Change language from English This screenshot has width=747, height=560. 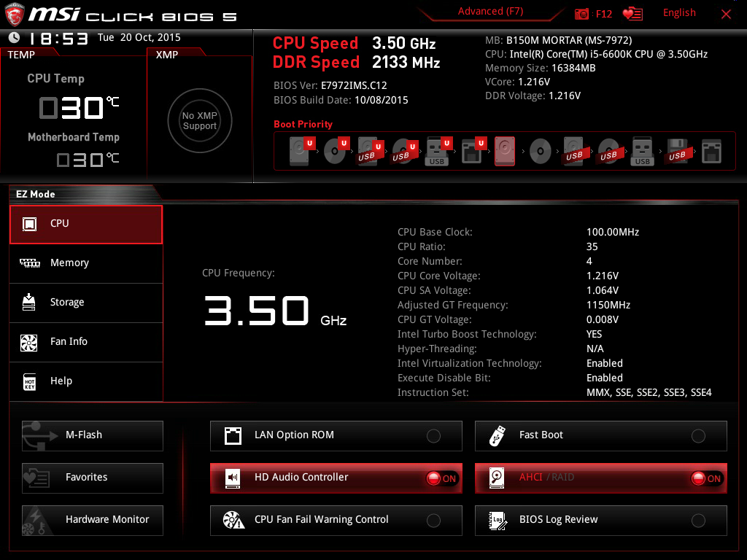(x=679, y=13)
